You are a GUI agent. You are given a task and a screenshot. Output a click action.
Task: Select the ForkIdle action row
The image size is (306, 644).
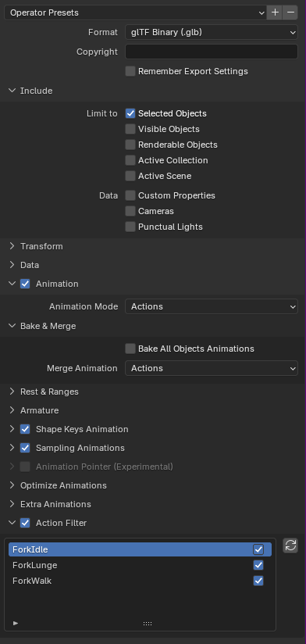coord(140,549)
